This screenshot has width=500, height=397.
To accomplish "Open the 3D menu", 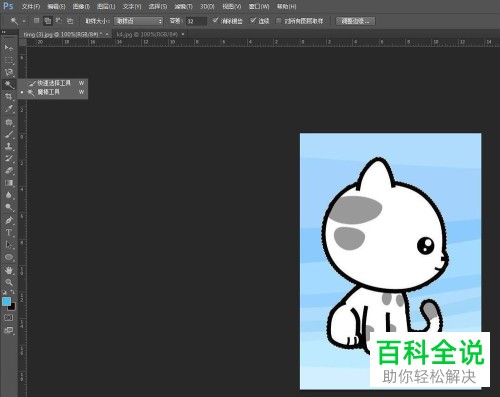I will [207, 6].
